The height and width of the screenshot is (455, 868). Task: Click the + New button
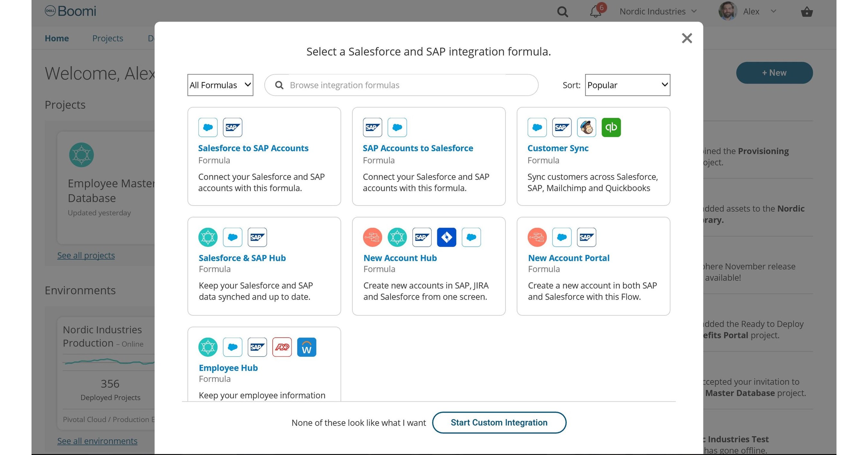[x=774, y=73]
